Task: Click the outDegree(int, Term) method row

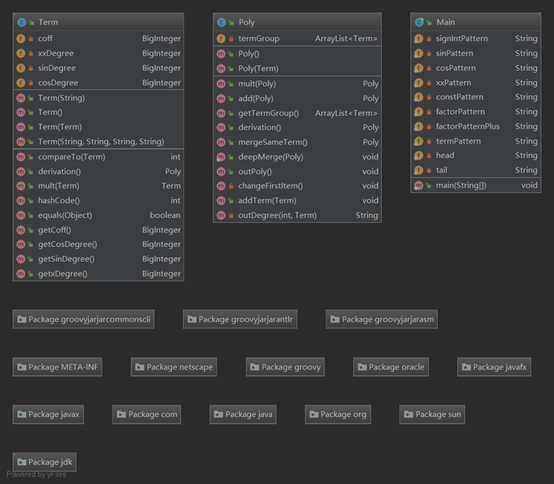Action: (x=297, y=216)
